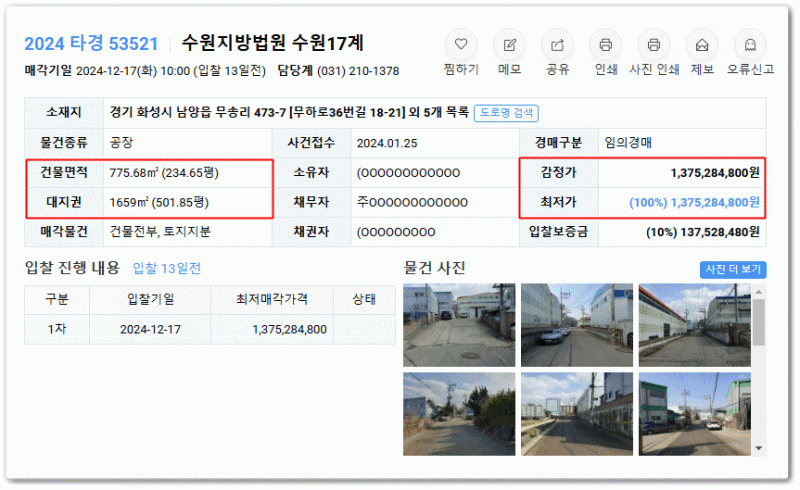Click the heart 찜하기 icon
Image resolution: width=800 pixels, height=490 pixels.
pyautogui.click(x=461, y=44)
